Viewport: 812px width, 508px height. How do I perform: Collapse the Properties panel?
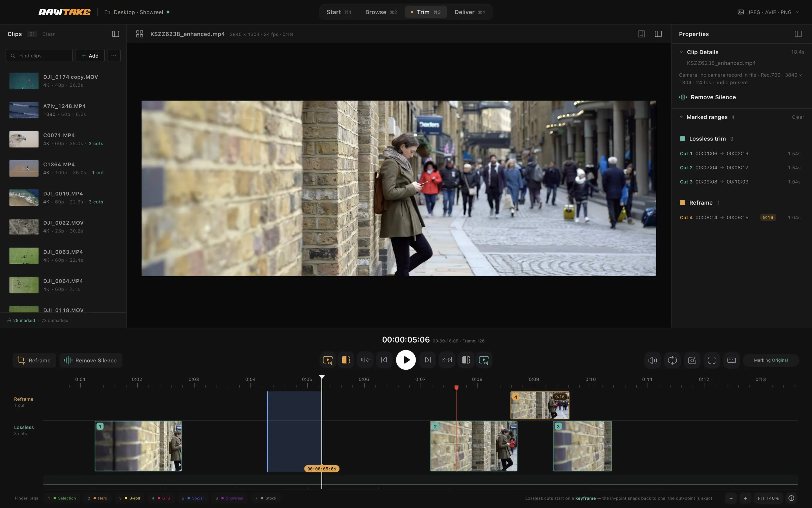tap(798, 34)
